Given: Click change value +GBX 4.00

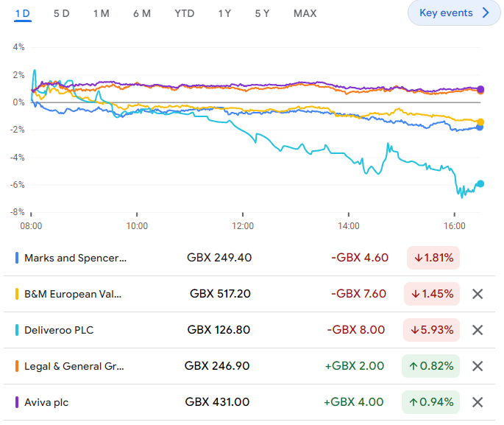Looking at the screenshot, I should [x=354, y=402].
